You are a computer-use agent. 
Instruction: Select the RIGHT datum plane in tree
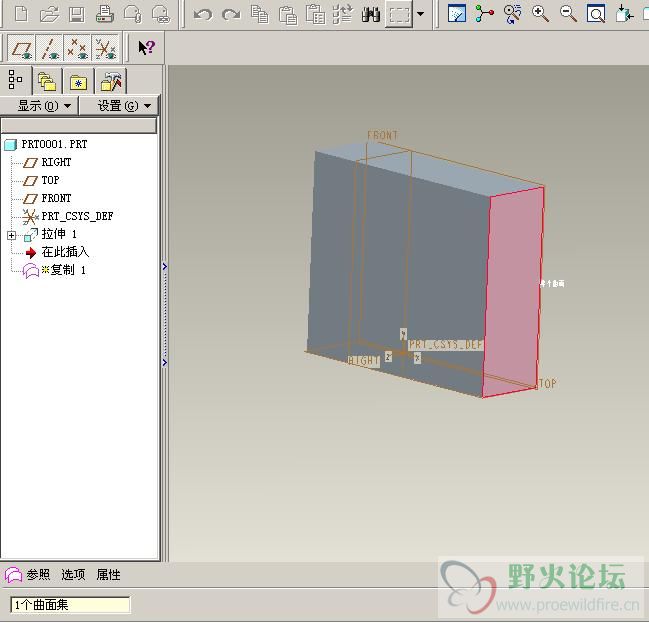tap(56, 162)
